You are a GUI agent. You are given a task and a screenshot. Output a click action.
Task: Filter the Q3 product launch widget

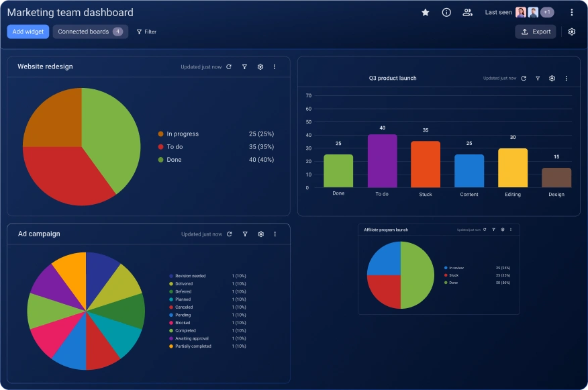pyautogui.click(x=538, y=79)
